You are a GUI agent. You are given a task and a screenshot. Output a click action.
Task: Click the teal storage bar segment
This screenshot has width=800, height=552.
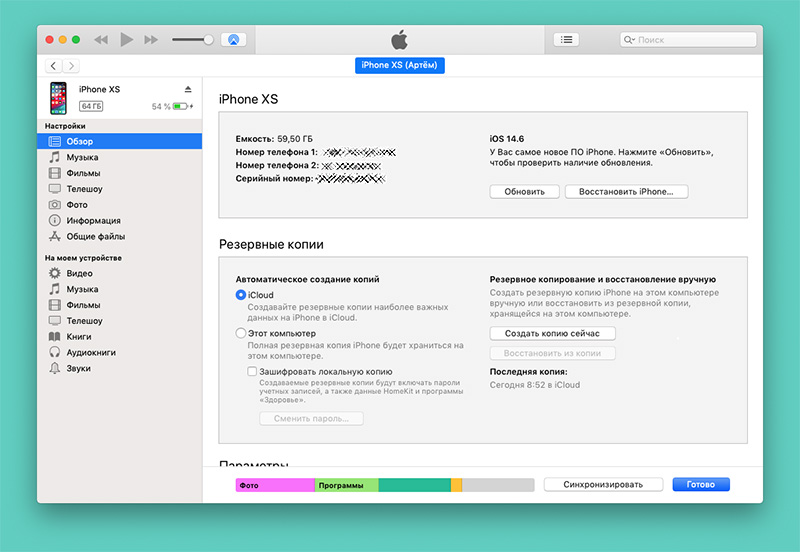(x=415, y=485)
